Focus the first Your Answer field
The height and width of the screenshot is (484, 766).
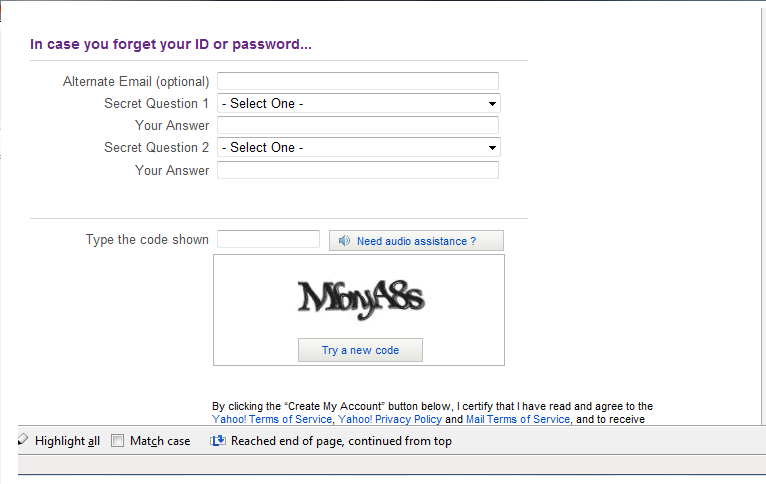[357, 125]
